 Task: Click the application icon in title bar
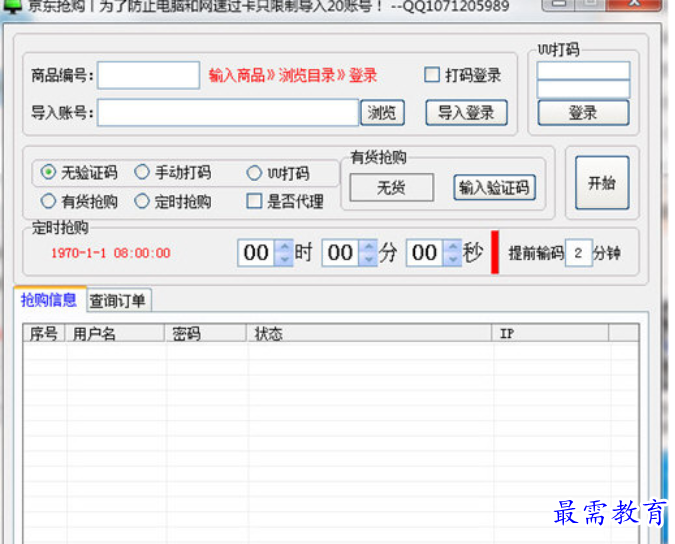pyautogui.click(x=12, y=6)
